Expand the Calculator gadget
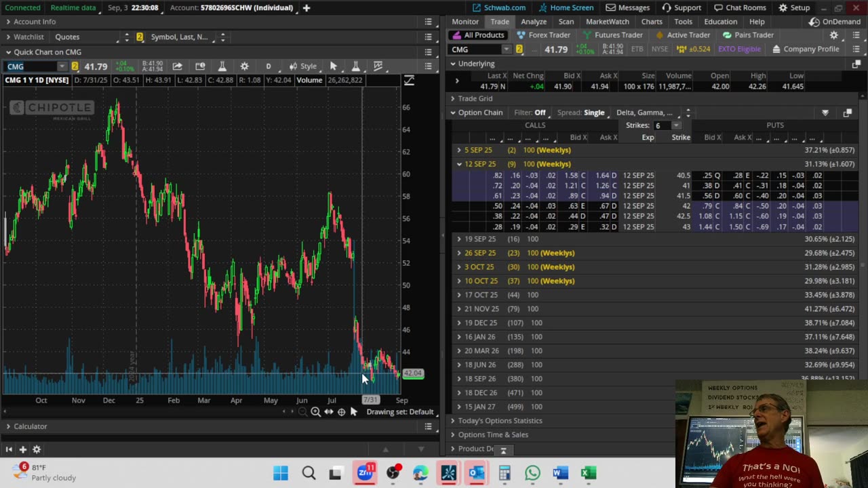The image size is (868, 488). click(8, 426)
